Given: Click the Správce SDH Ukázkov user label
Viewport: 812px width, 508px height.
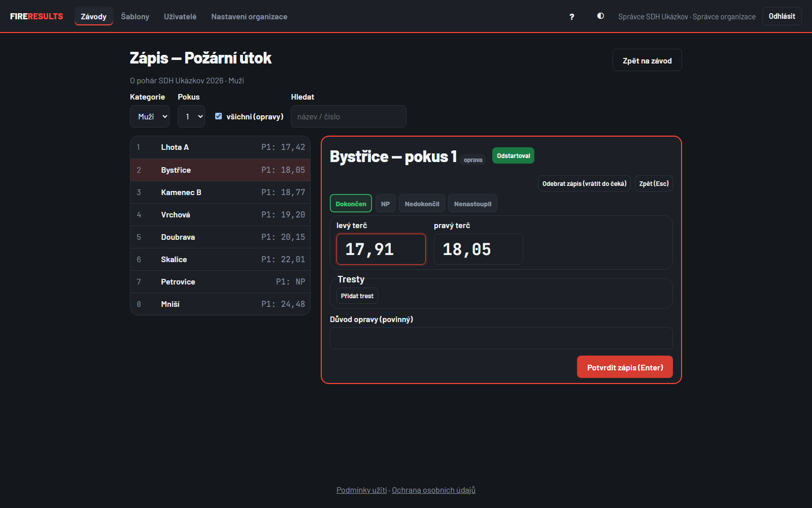Looking at the screenshot, I should [687, 17].
